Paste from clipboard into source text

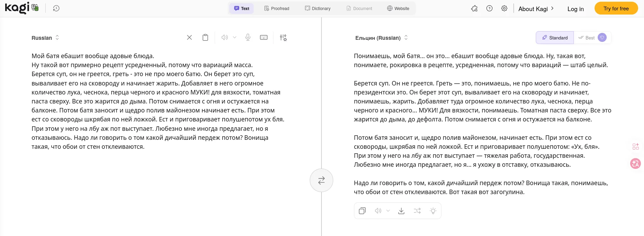(x=205, y=37)
